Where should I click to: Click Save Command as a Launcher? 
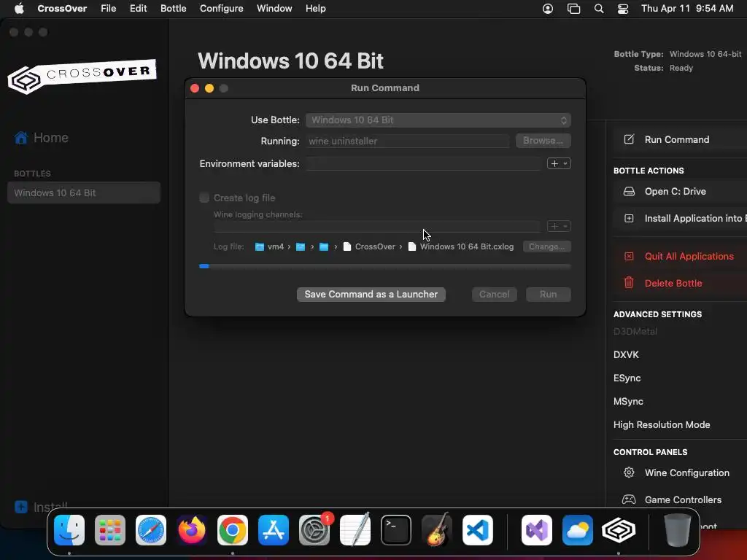click(371, 295)
